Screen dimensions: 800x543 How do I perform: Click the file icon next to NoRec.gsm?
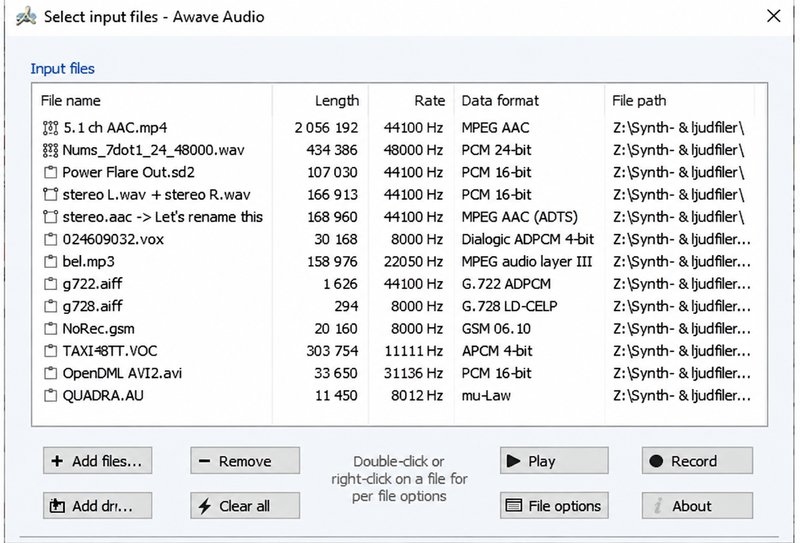50,329
